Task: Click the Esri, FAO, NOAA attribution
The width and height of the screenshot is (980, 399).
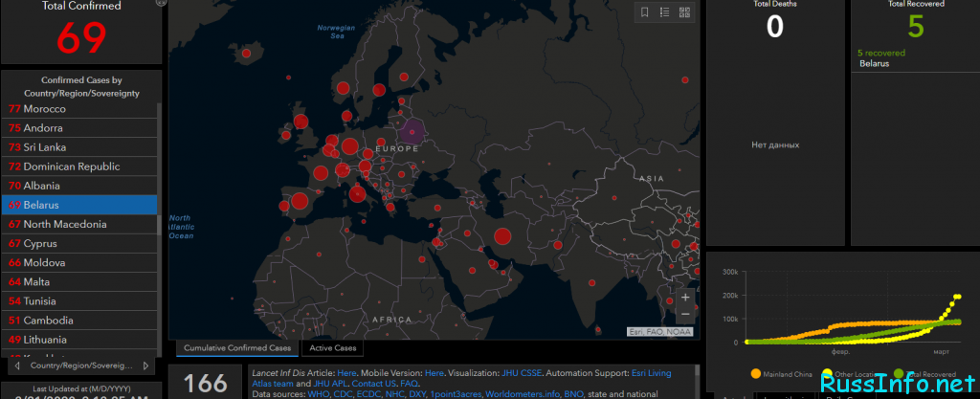Action: tap(660, 332)
